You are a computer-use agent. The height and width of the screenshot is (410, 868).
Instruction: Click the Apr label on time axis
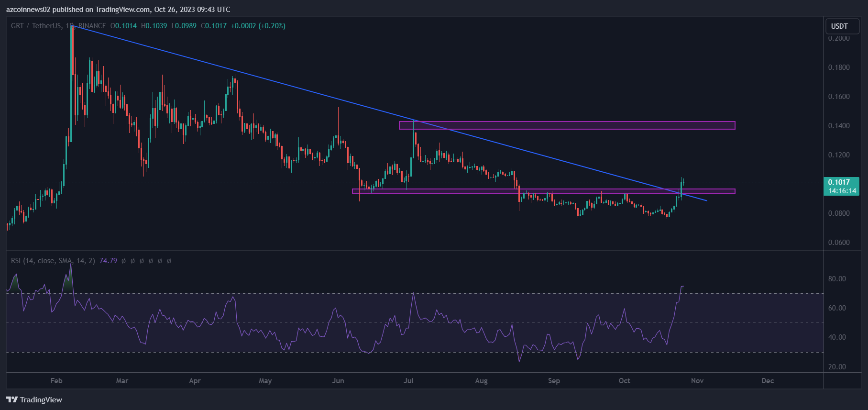click(x=195, y=381)
